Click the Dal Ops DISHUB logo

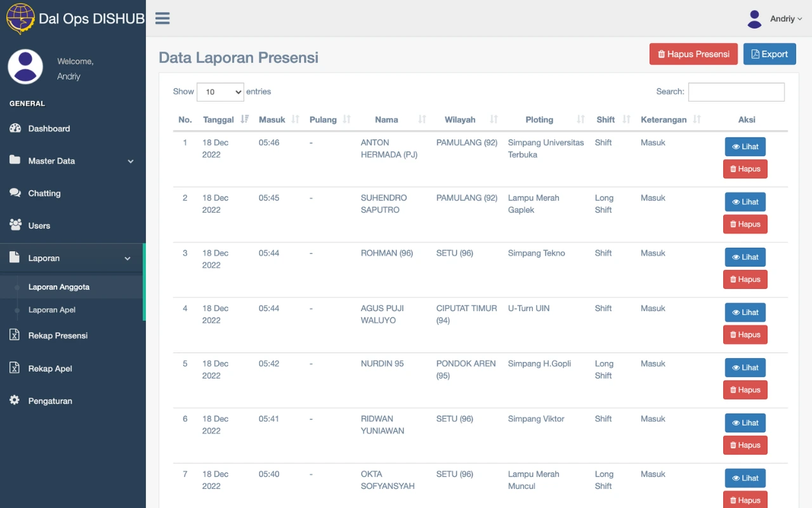tap(20, 18)
